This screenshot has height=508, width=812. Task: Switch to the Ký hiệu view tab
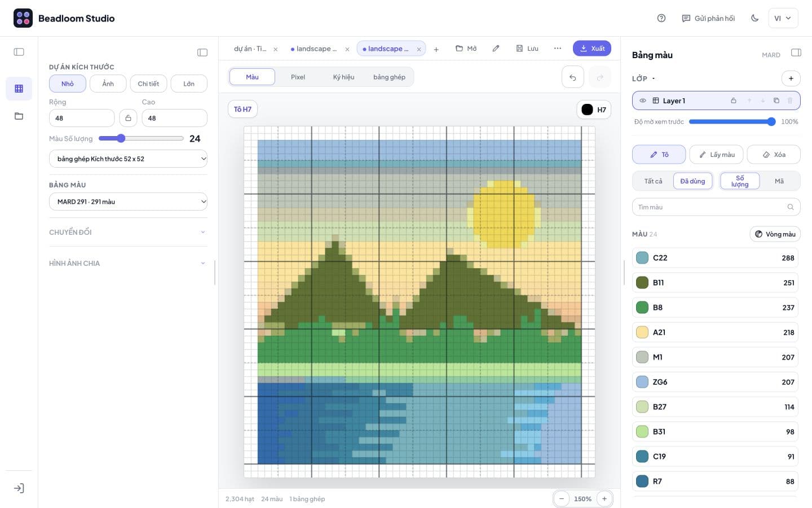tap(343, 77)
